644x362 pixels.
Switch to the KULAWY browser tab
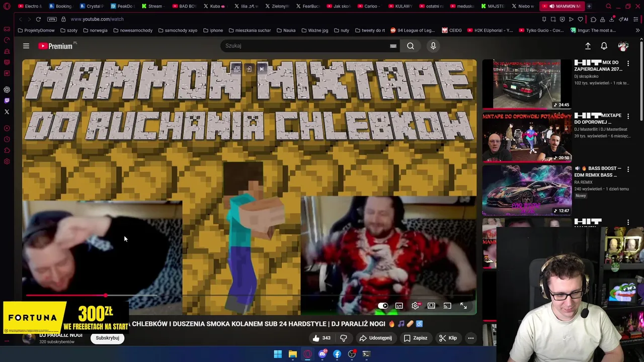pos(400,6)
